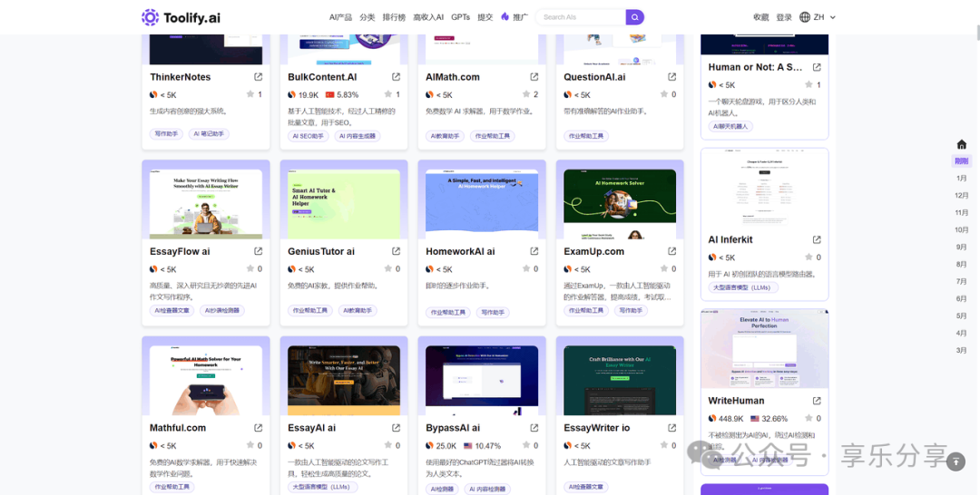Viewport: 980px width, 495px height.
Task: Click the Toolify.ai logo
Action: 181,17
